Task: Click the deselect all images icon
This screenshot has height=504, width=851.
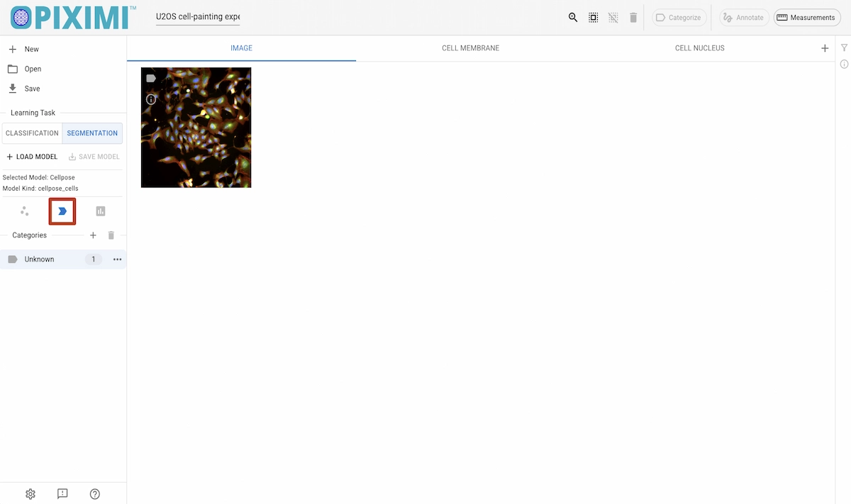Action: pos(613,18)
